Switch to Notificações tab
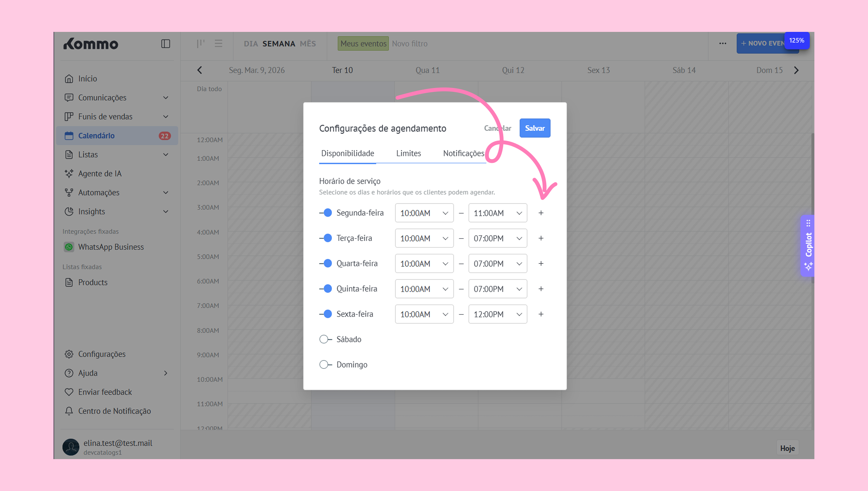The image size is (868, 491). (463, 153)
